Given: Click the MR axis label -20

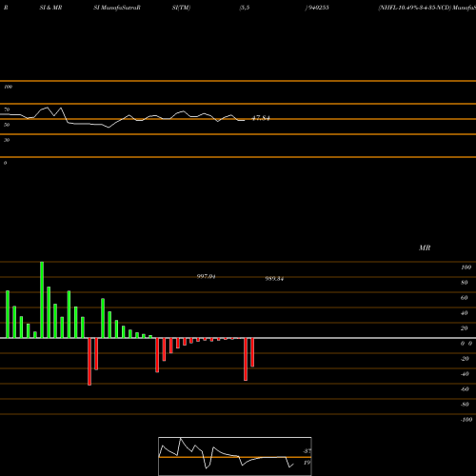Looking at the screenshot, I should tap(465, 359).
